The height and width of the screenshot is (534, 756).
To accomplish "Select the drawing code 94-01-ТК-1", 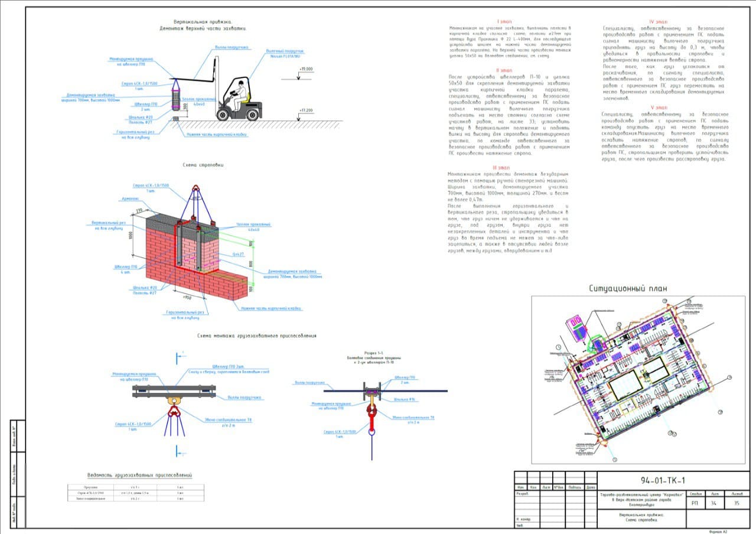I will [663, 480].
